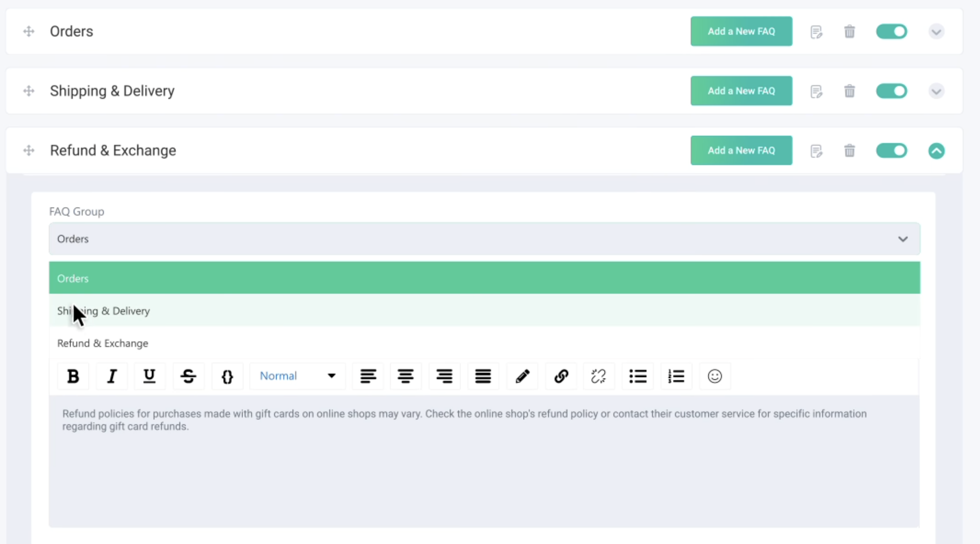Add a New FAQ to Refund & Exchange
The width and height of the screenshot is (980, 544).
(741, 151)
